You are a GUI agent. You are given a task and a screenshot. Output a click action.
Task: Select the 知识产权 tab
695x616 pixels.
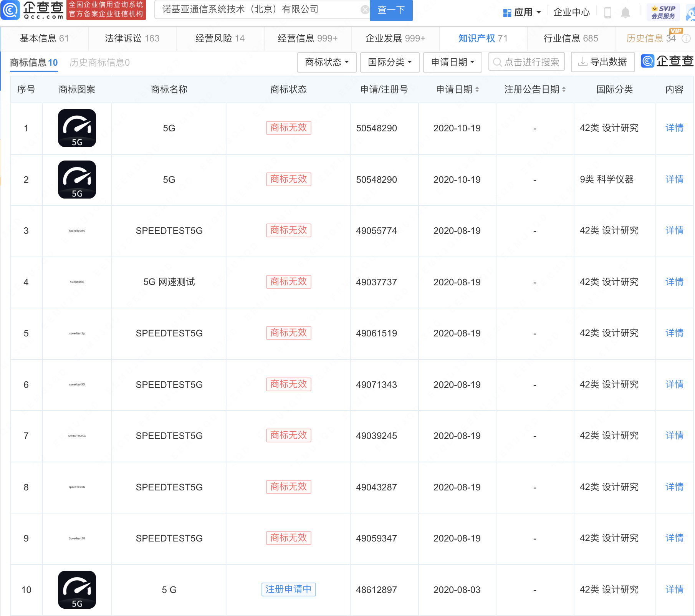[483, 38]
